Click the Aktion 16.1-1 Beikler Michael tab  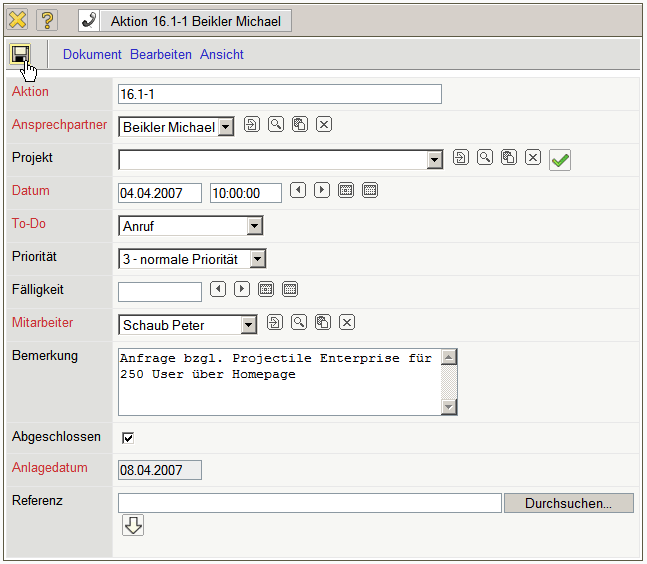(185, 21)
